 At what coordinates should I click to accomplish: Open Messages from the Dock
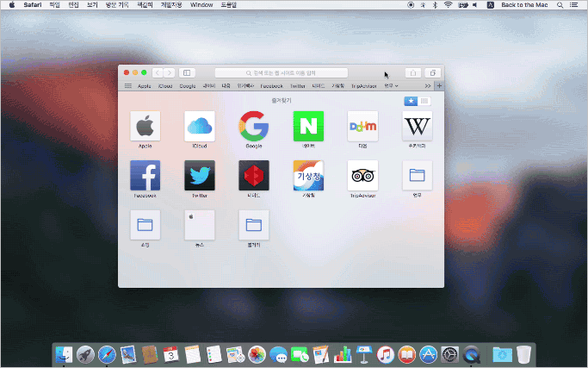(278, 354)
